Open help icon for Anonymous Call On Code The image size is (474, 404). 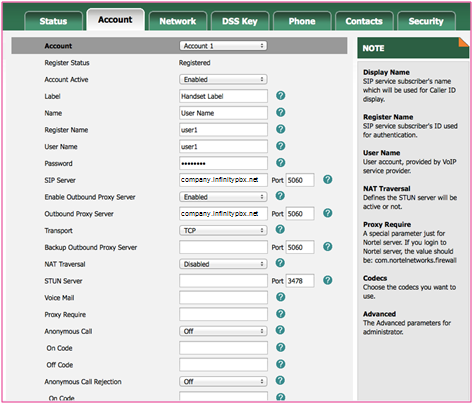(281, 347)
